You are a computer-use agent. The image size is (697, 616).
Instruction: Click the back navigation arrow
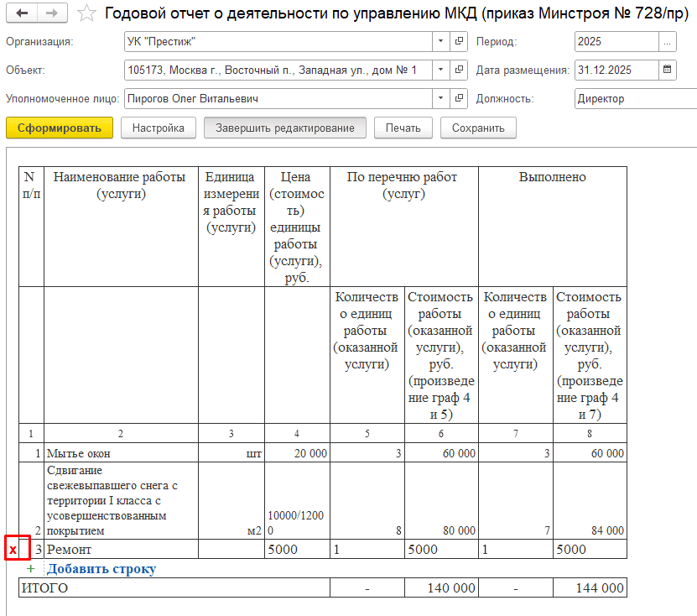(x=22, y=14)
